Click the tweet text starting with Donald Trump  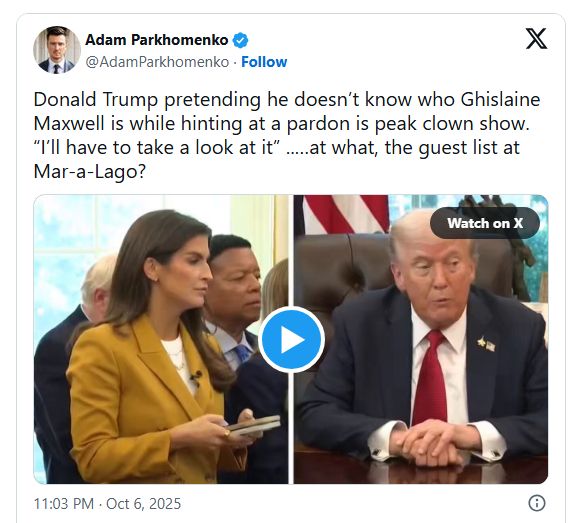(287, 135)
